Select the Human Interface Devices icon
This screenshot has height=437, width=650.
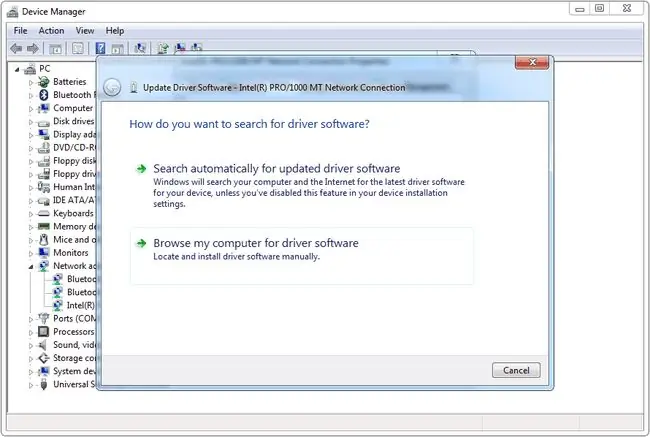pyautogui.click(x=44, y=187)
